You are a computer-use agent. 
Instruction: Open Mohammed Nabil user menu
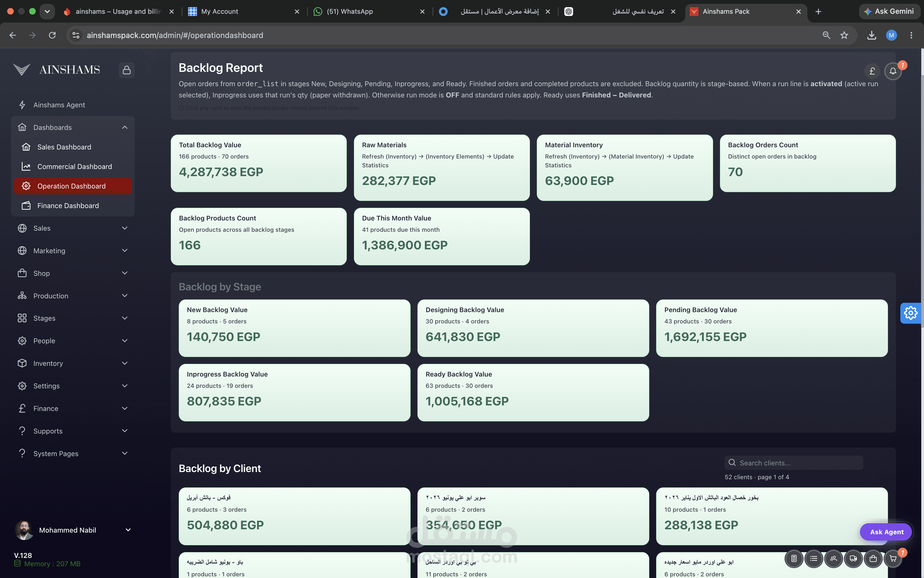click(x=73, y=530)
